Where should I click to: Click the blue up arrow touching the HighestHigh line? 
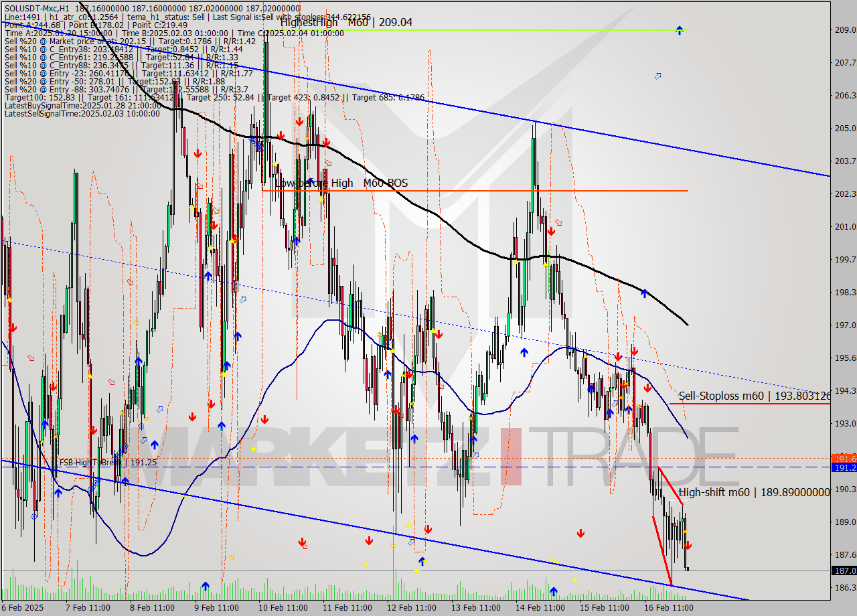pos(680,30)
